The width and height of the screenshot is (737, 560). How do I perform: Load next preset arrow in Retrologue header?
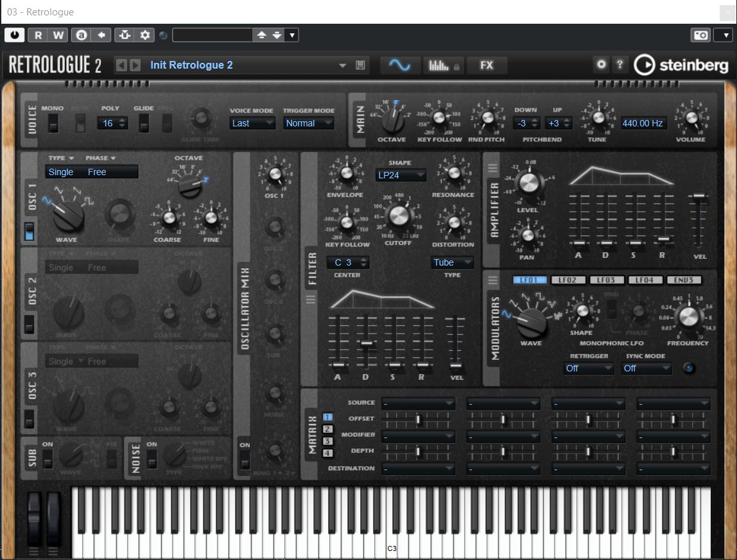pos(135,65)
